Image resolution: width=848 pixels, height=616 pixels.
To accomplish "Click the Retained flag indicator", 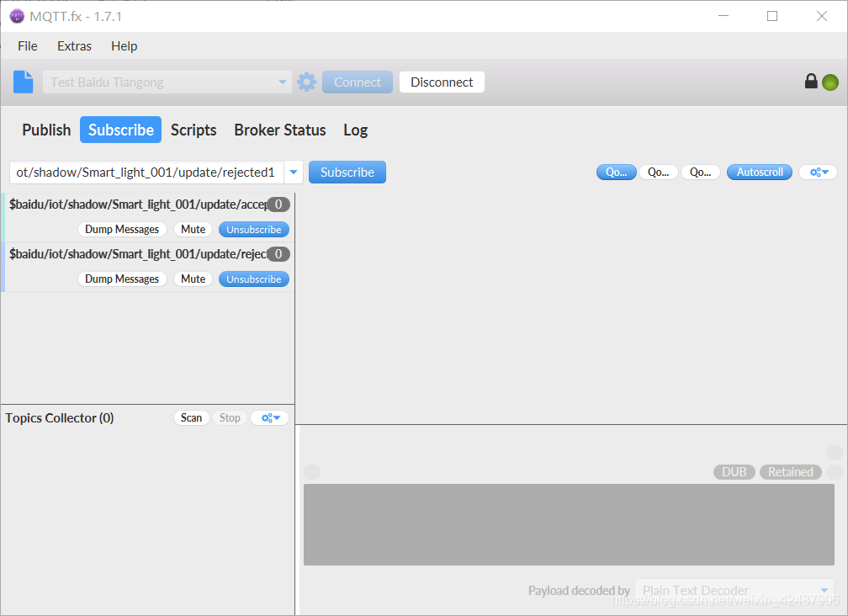I will [x=790, y=472].
